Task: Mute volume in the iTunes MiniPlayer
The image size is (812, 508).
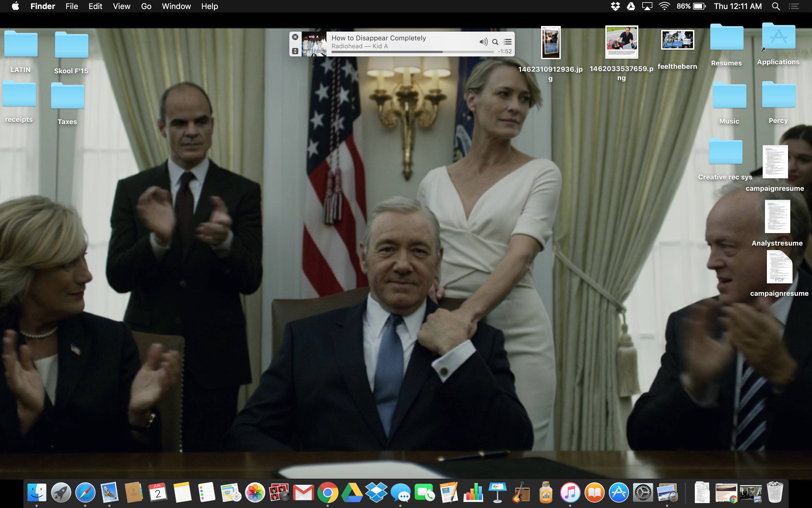Action: 484,42
